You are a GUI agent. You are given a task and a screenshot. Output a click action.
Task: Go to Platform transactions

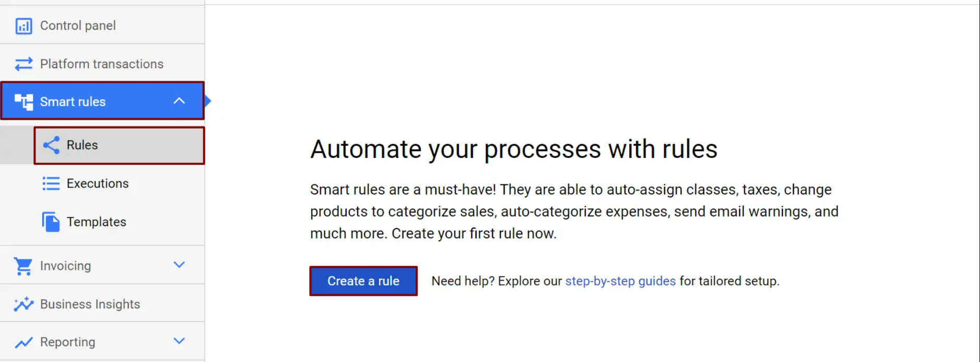pyautogui.click(x=102, y=64)
